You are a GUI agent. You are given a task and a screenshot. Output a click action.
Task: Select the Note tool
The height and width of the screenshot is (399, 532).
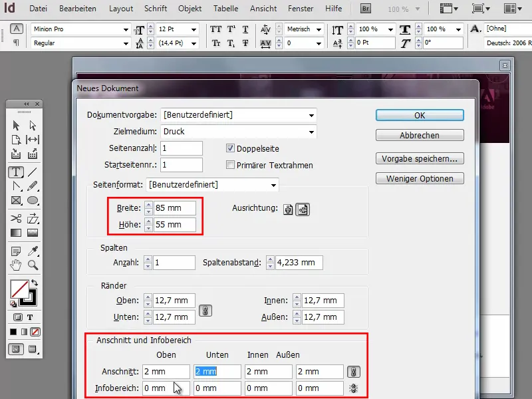16,251
